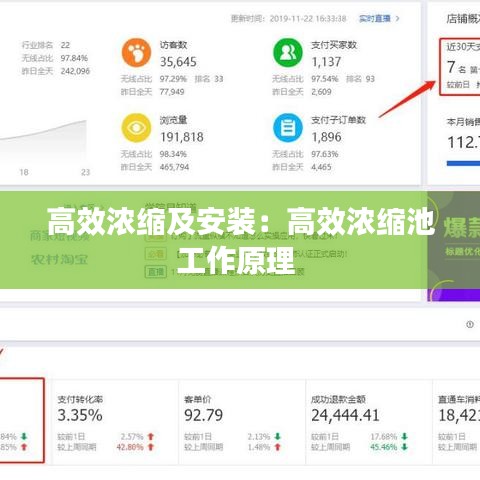Click the green paying buyers icon

coord(288,53)
